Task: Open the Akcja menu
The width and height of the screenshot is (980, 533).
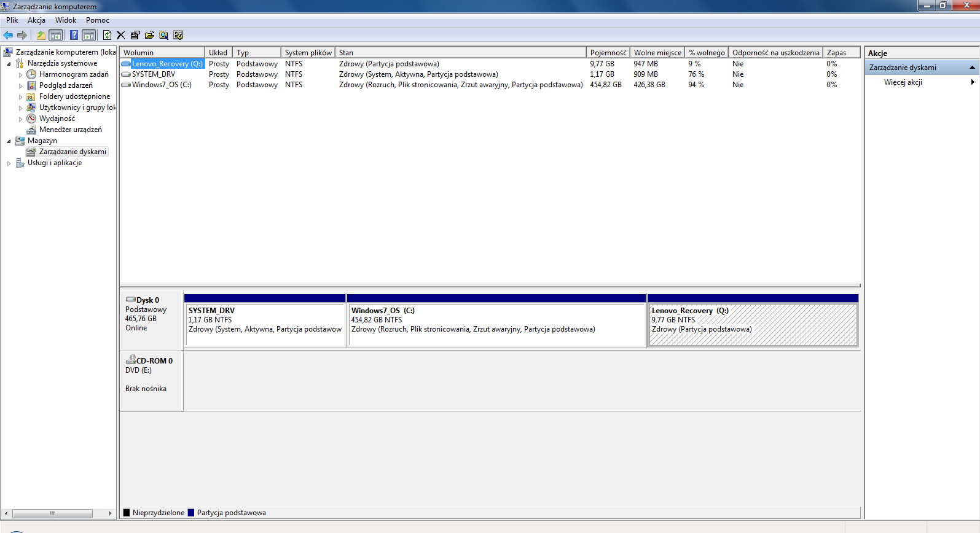Action: click(x=36, y=20)
